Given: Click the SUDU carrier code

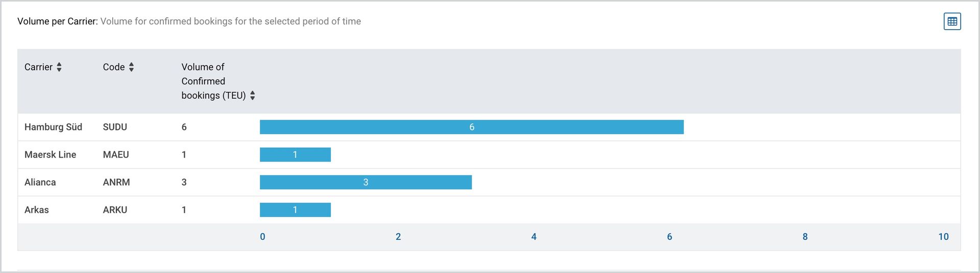Looking at the screenshot, I should tap(115, 127).
